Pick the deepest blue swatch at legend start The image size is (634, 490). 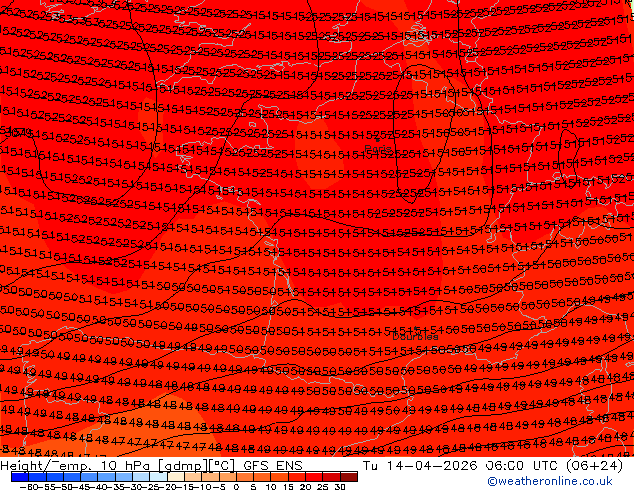click(20, 477)
